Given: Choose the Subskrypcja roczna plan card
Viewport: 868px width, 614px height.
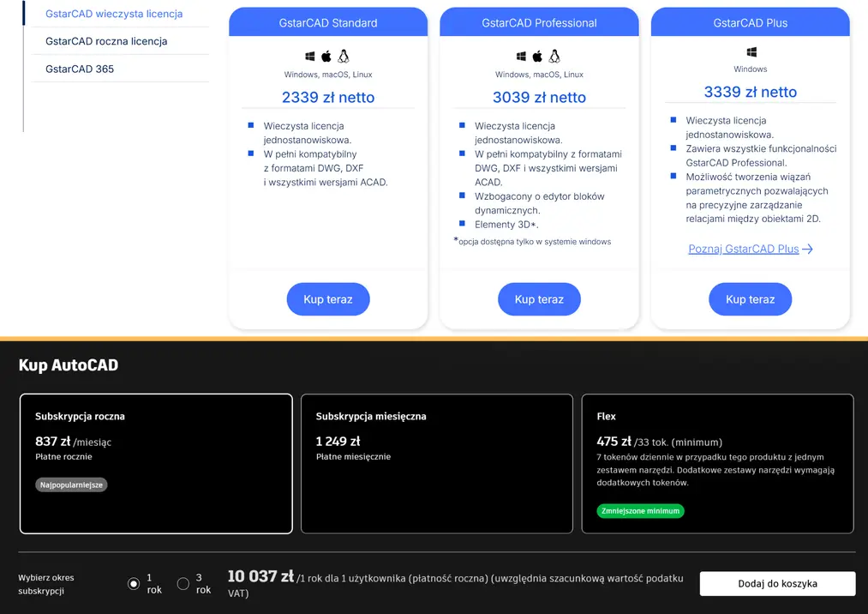Looking at the screenshot, I should point(156,464).
